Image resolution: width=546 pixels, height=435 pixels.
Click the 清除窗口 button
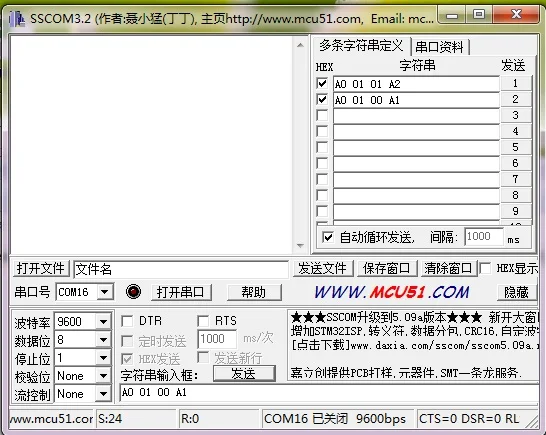coord(448,269)
